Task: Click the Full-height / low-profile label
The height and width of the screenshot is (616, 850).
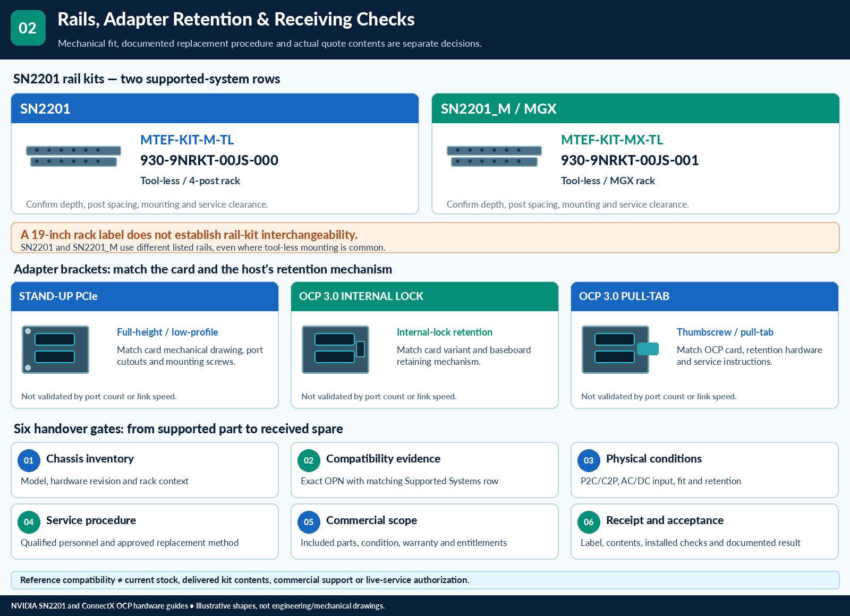Action: click(x=167, y=332)
